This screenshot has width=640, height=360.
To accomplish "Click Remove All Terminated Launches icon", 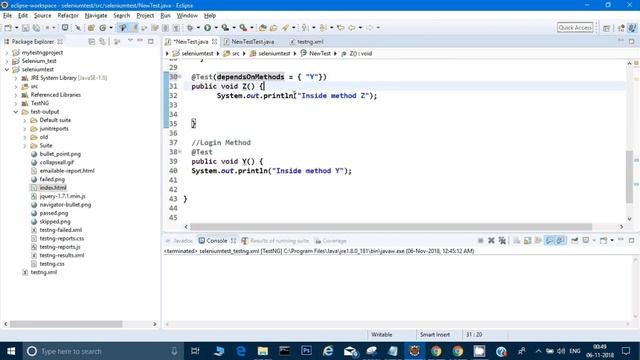I will tap(502, 240).
